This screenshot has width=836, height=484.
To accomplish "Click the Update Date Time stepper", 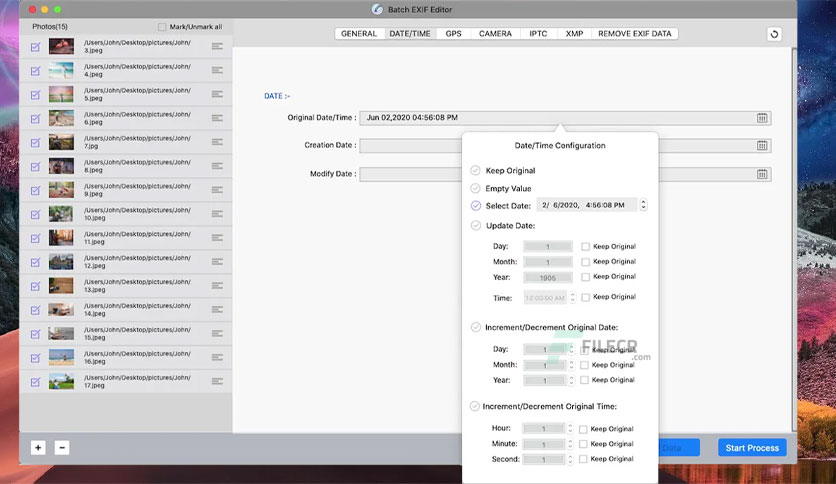I will 573,297.
